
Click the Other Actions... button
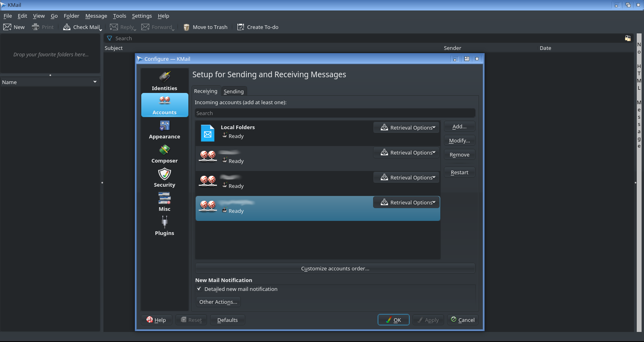click(x=218, y=302)
